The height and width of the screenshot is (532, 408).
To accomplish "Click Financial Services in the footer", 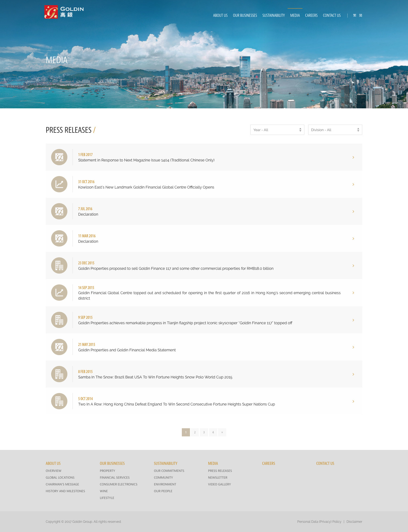I will 115,478.
